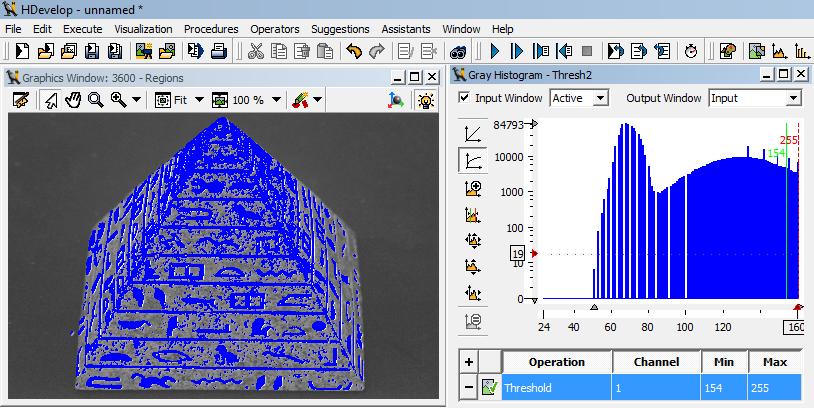Screen dimensions: 814x408
Task: Cut the selected program lines
Action: (x=256, y=51)
